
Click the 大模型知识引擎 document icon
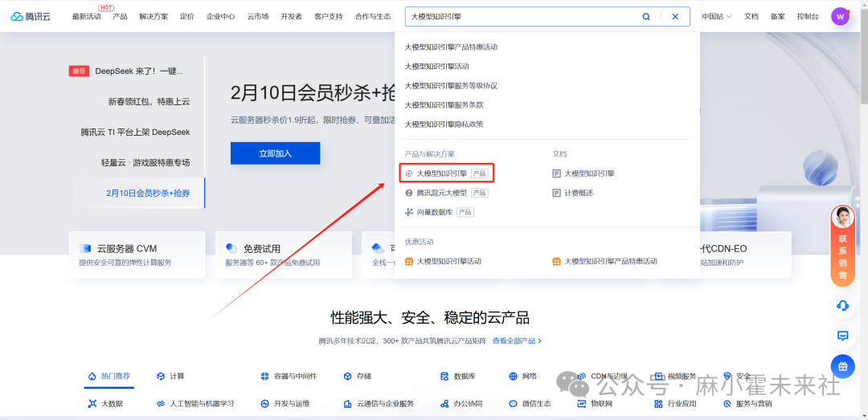point(556,173)
